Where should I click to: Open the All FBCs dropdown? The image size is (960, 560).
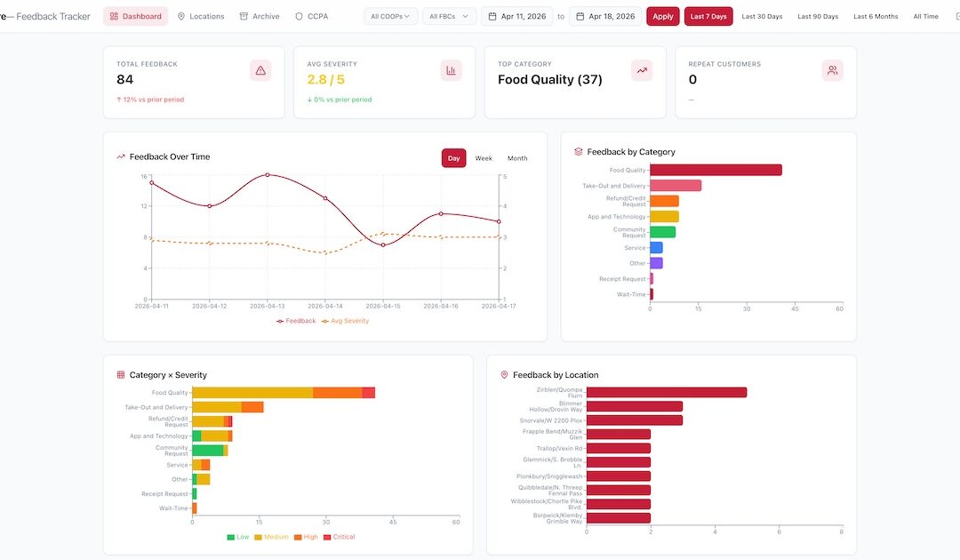448,15
